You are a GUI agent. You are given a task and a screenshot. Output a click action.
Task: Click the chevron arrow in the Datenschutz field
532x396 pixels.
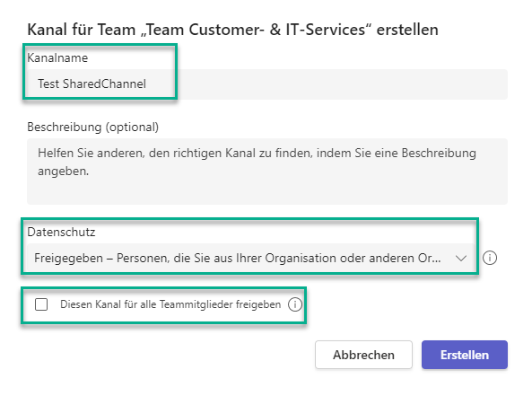pos(461,258)
